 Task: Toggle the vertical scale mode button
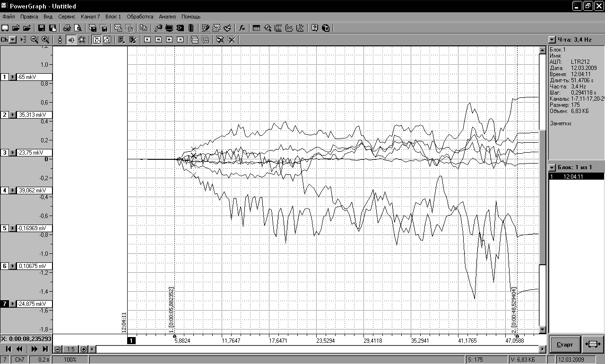(60, 40)
